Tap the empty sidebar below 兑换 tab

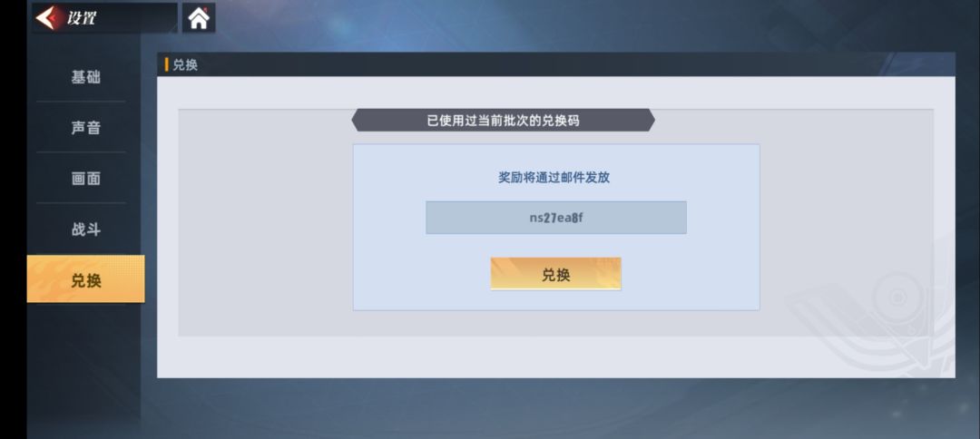pos(85,368)
